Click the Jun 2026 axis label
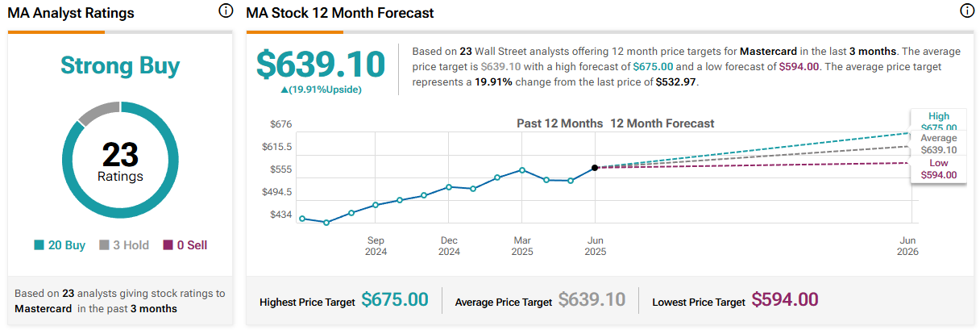980x334 pixels. (907, 246)
